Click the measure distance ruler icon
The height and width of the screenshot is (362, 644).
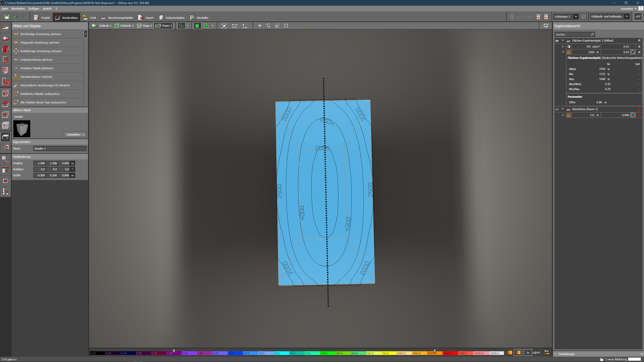(x=234, y=26)
